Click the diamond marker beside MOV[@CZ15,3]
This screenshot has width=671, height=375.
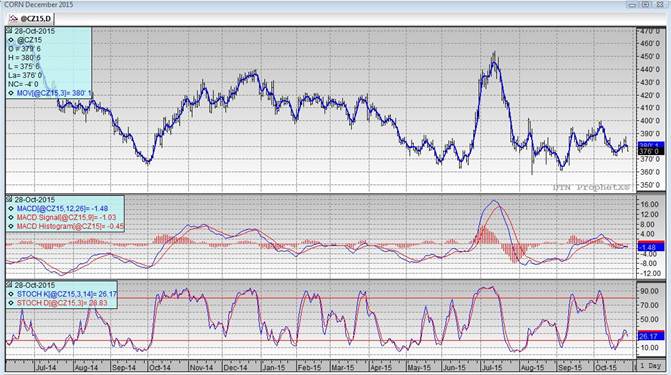11,93
